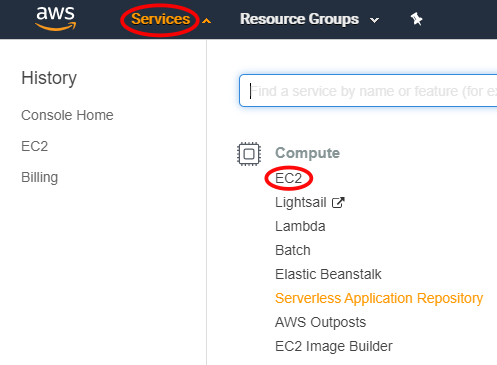Image resolution: width=497 pixels, height=365 pixels.
Task: Open Serverless Application Repository
Action: (x=379, y=298)
